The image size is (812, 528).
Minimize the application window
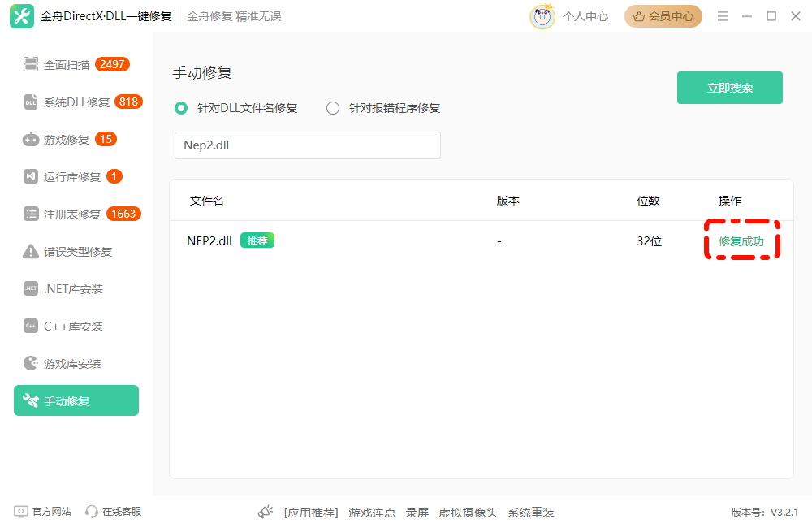point(747,16)
